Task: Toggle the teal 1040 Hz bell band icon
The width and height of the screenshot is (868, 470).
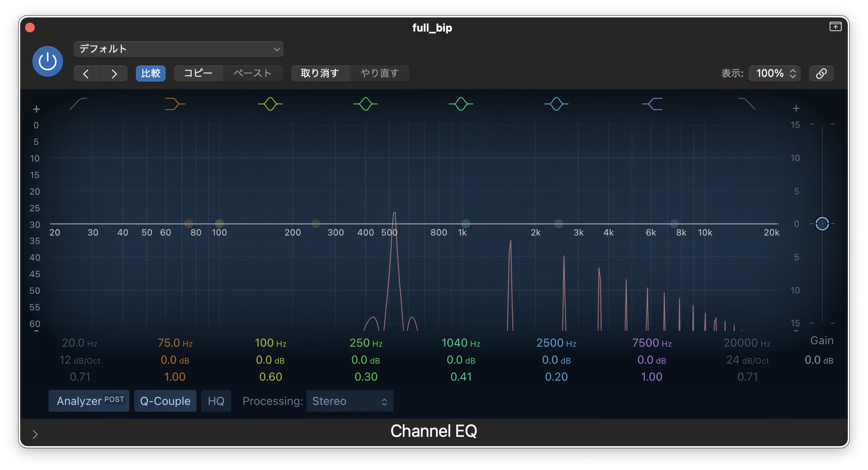Action: (x=461, y=104)
